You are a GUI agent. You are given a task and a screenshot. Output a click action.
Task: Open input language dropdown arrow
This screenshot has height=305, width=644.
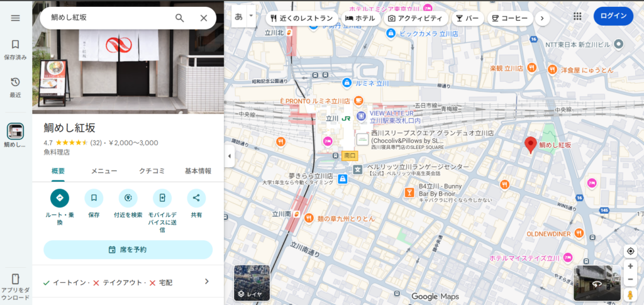coord(252,16)
